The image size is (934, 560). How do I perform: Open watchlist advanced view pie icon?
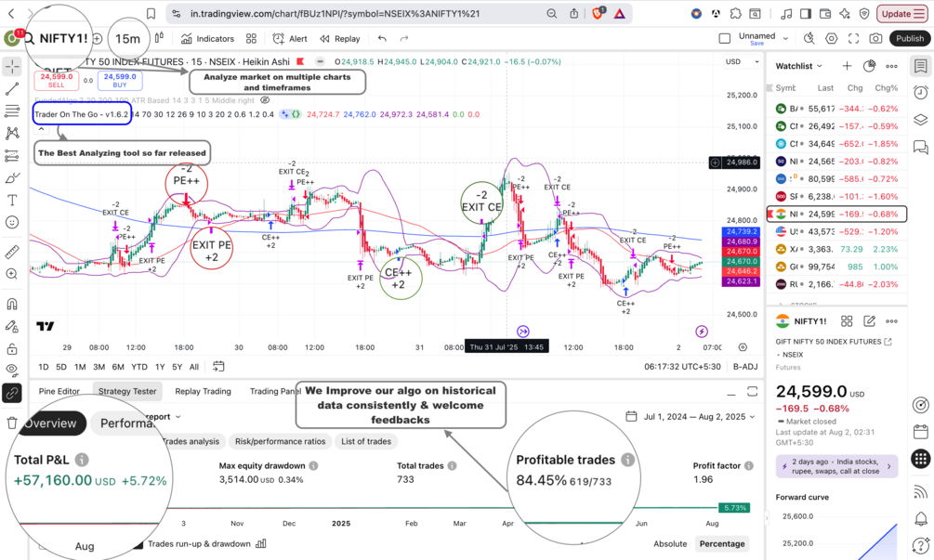[869, 66]
